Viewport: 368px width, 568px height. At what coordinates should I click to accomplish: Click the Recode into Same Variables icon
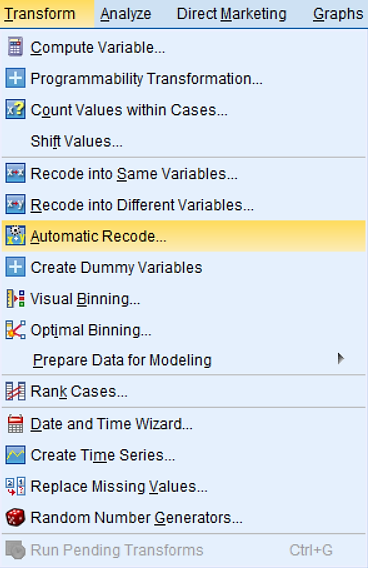coord(15,173)
